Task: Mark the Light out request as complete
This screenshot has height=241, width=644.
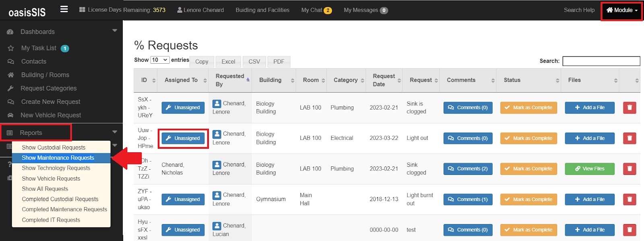Action: tap(528, 138)
